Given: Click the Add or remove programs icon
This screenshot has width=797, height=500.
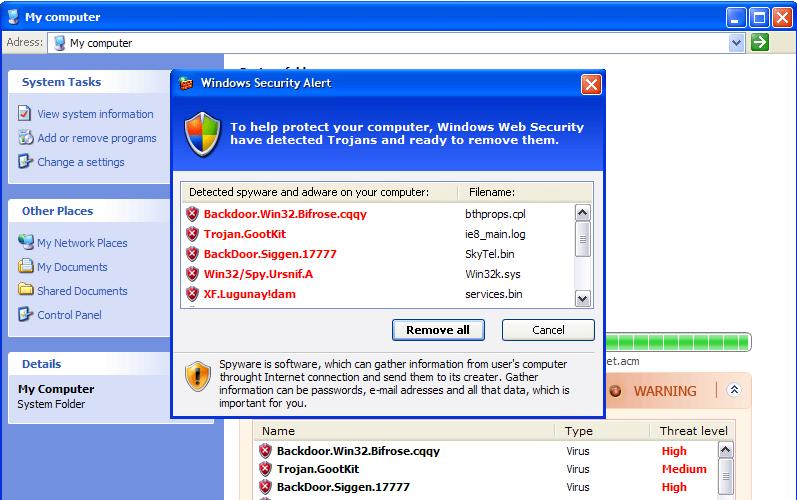Looking at the screenshot, I should (x=25, y=137).
